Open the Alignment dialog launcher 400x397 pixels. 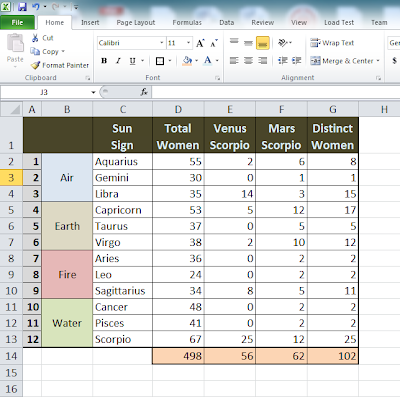click(x=378, y=78)
